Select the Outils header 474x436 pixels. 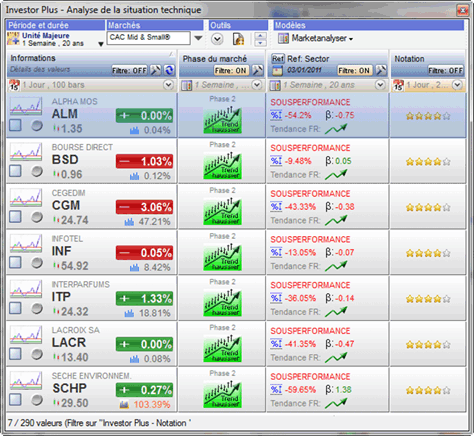tap(239, 25)
